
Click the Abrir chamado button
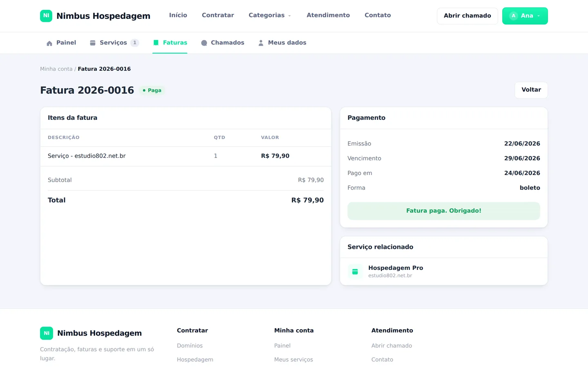(468, 16)
